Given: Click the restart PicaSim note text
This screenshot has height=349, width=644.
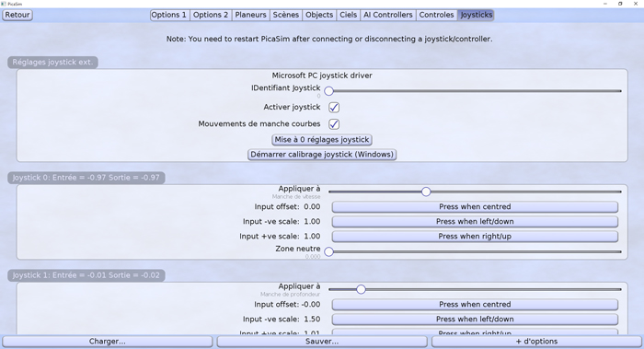Looking at the screenshot, I should tap(329, 39).
